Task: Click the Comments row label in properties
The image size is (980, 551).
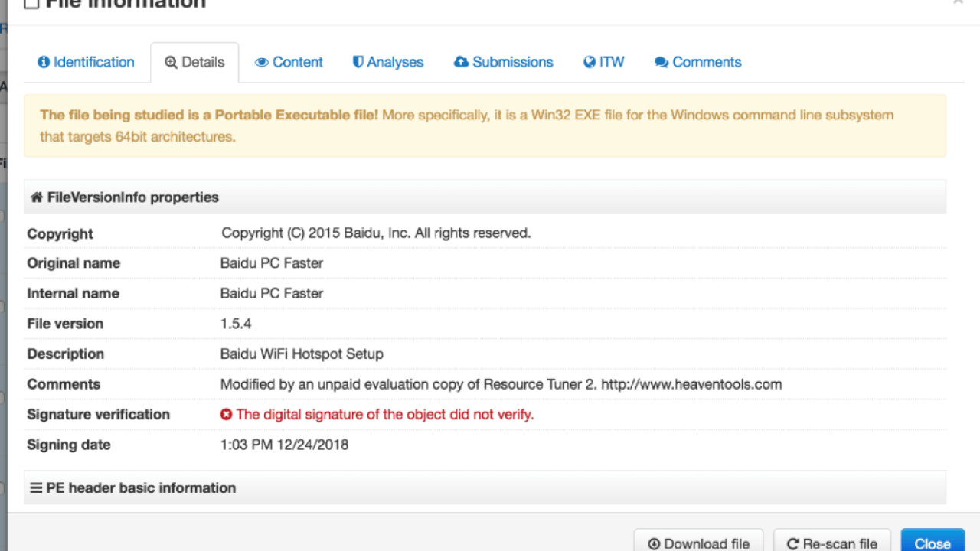Action: (x=64, y=384)
